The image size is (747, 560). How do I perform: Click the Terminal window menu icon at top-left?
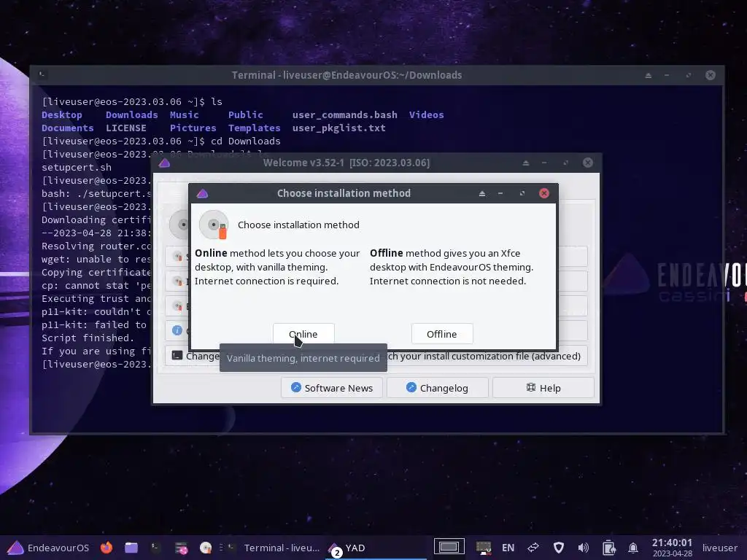point(42,75)
